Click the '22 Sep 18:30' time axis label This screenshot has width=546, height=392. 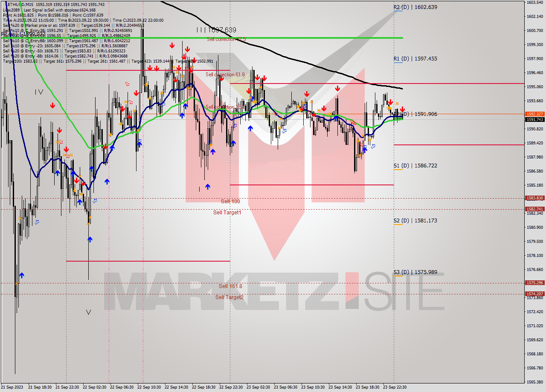pos(203,387)
